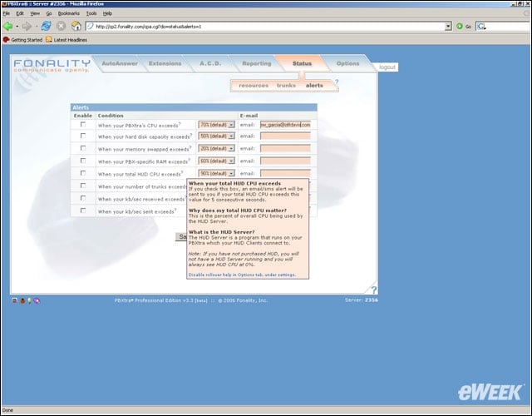This screenshot has height=416, width=532.
Task: Open the View menu
Action: tap(35, 13)
